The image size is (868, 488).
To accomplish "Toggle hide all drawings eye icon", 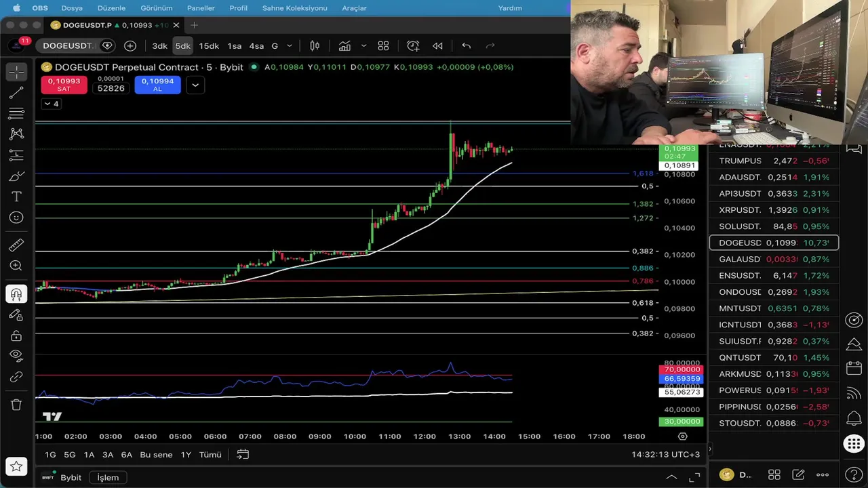I will [16, 356].
